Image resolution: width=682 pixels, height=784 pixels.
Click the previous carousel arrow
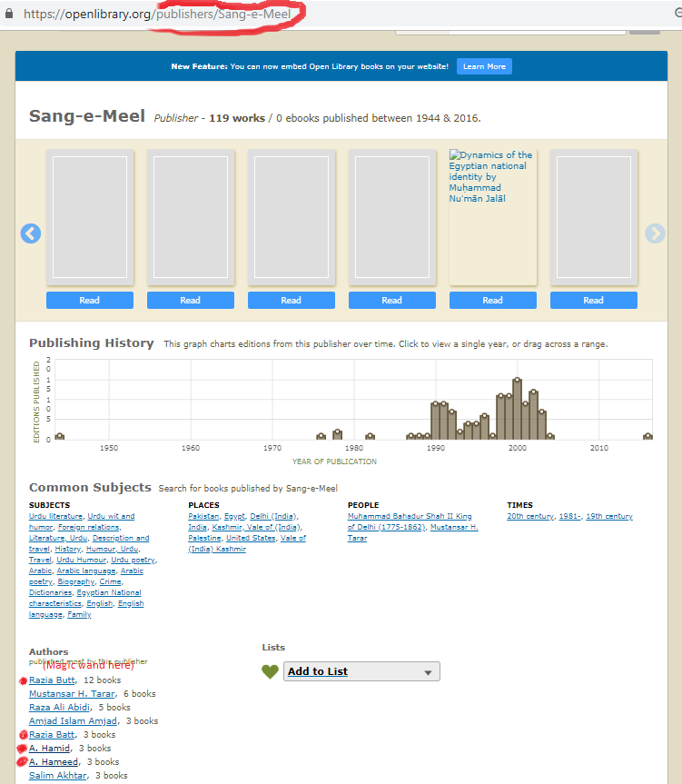31,233
